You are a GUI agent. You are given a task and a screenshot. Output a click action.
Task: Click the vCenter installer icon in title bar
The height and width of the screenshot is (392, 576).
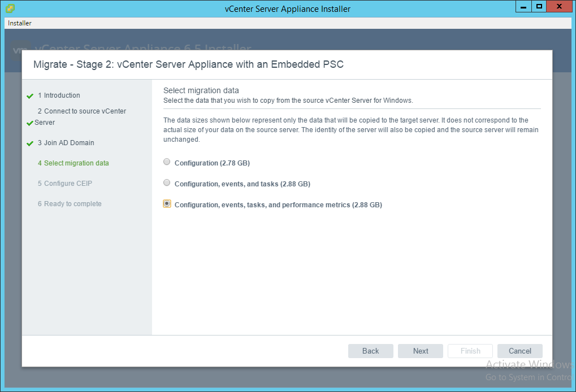pos(10,8)
